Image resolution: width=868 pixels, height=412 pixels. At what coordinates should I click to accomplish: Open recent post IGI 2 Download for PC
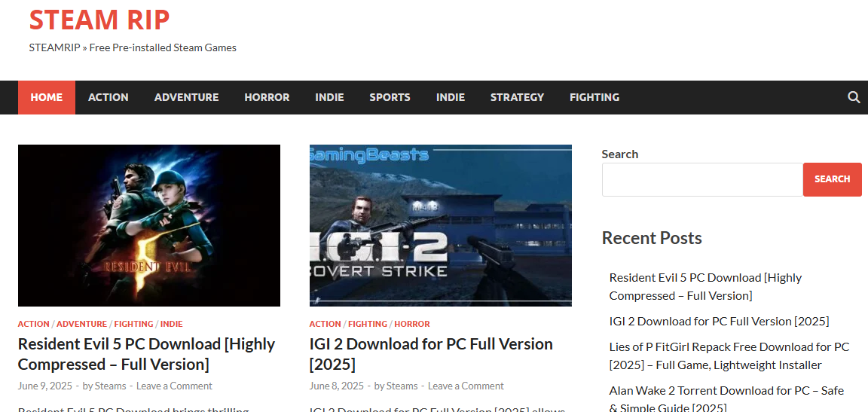click(x=719, y=322)
